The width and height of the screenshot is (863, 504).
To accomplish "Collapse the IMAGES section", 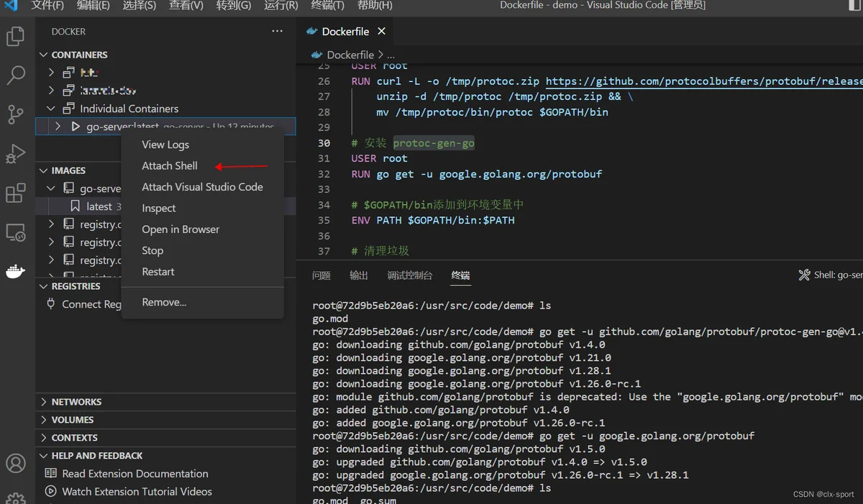I will tap(44, 170).
